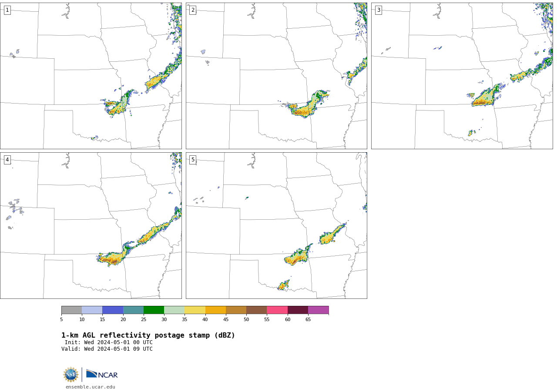Click the colorbar tick label 50
The width and height of the screenshot is (557, 392).
pos(246,320)
